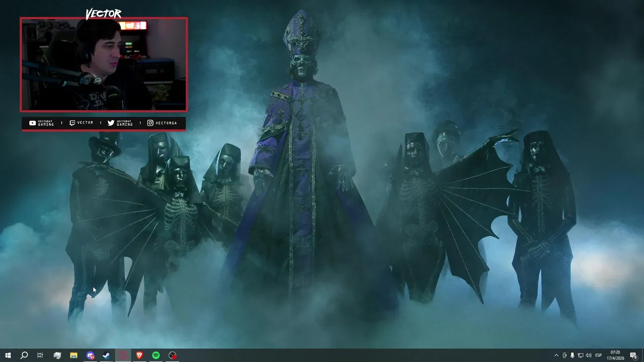Open taskbar Search magnifier
Image resolution: width=644 pixels, height=362 pixels.
(x=24, y=355)
